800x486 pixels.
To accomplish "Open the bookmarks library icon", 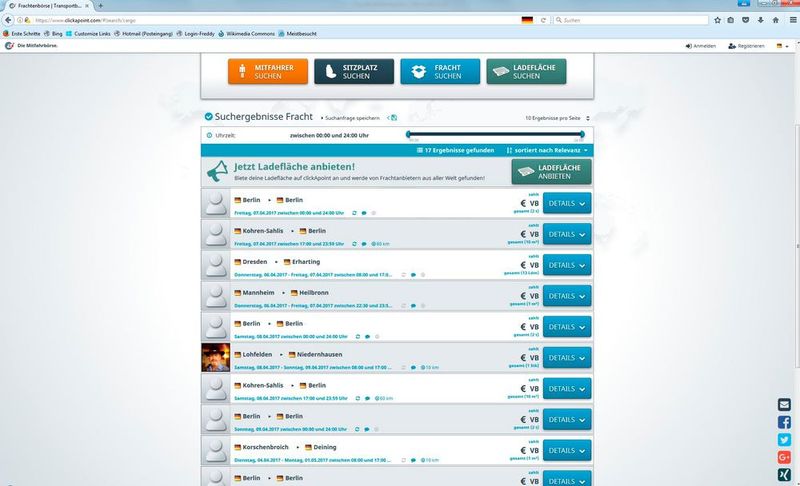I will pyautogui.click(x=731, y=20).
